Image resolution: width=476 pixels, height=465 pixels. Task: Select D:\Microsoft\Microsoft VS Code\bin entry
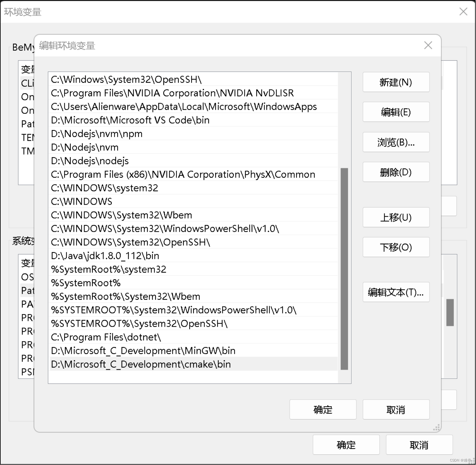[194, 120]
